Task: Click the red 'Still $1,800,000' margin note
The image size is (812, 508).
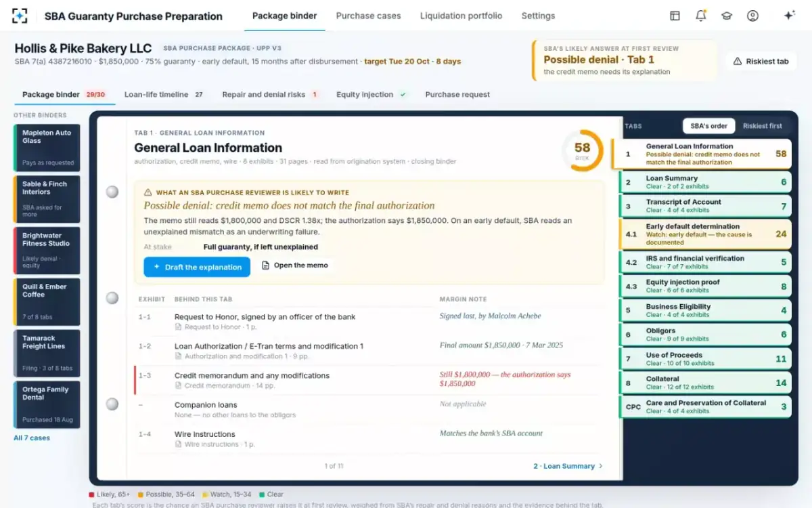Action: pos(505,379)
